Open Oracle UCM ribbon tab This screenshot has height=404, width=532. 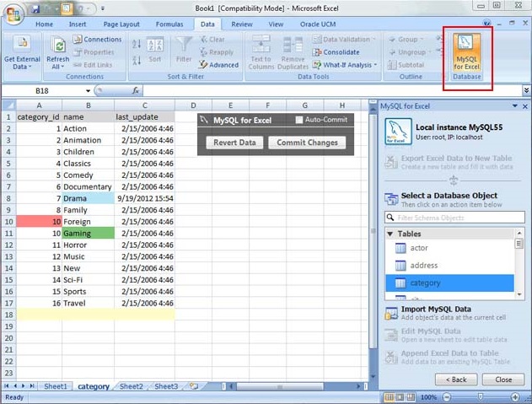pyautogui.click(x=318, y=24)
